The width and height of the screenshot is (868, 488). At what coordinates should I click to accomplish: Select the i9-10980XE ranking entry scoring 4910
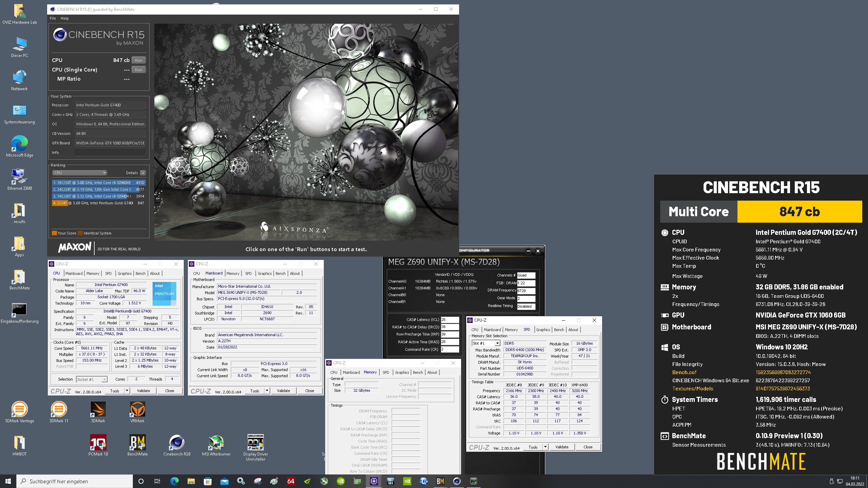(x=99, y=183)
